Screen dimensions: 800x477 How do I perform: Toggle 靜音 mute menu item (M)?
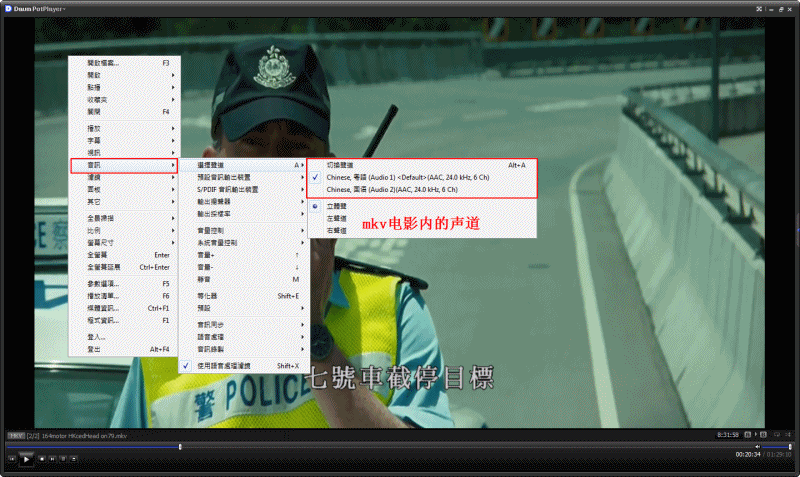click(x=244, y=280)
